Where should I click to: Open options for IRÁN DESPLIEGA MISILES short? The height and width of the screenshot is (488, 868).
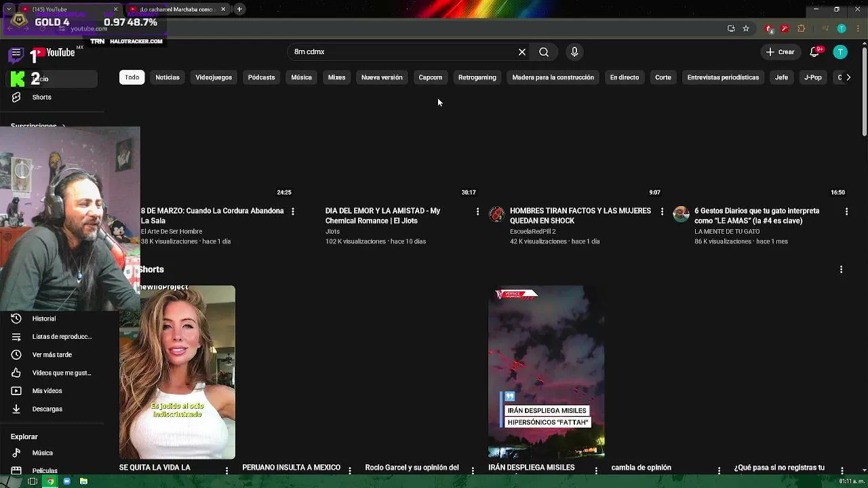(596, 470)
